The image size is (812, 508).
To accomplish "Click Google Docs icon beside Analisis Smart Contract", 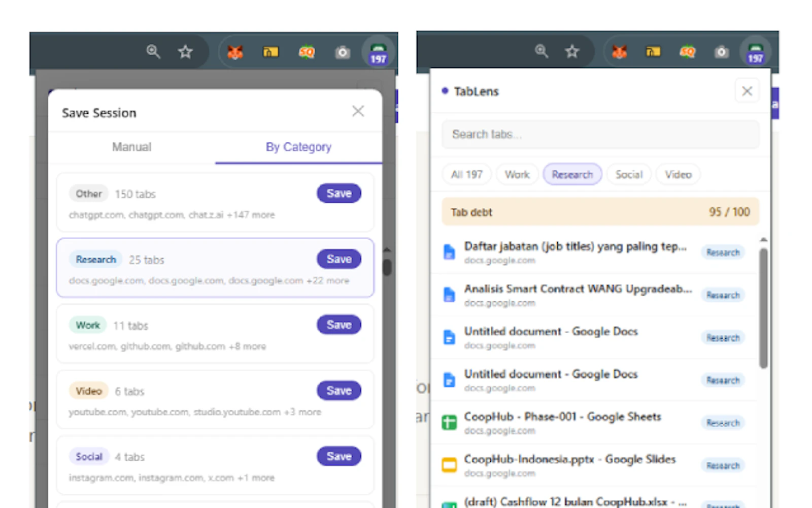I will [449, 295].
